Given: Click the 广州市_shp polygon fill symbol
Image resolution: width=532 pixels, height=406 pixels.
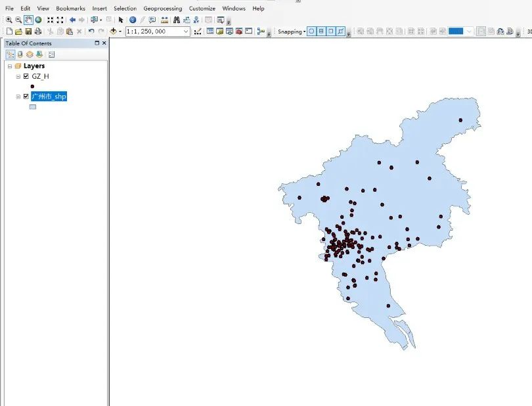Looking at the screenshot, I should [33, 106].
